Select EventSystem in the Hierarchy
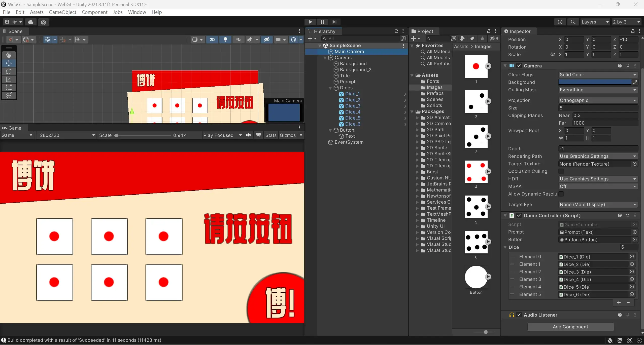The image size is (644, 345). tap(349, 142)
